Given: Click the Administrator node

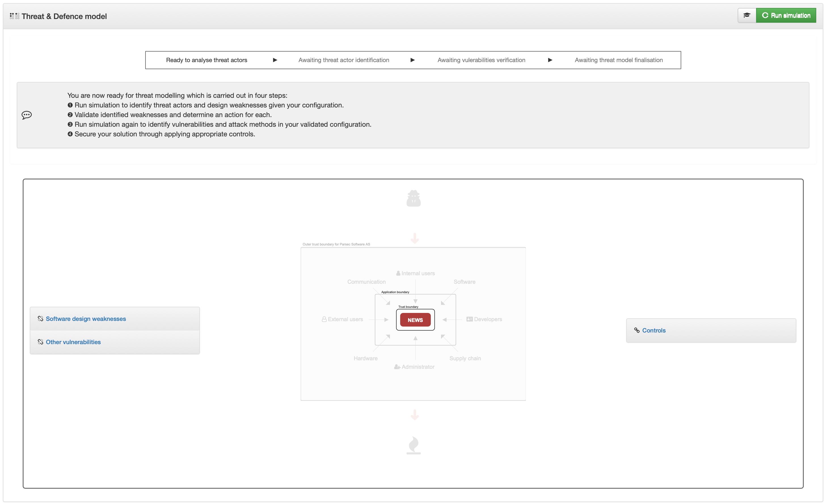Looking at the screenshot, I should click(x=415, y=367).
